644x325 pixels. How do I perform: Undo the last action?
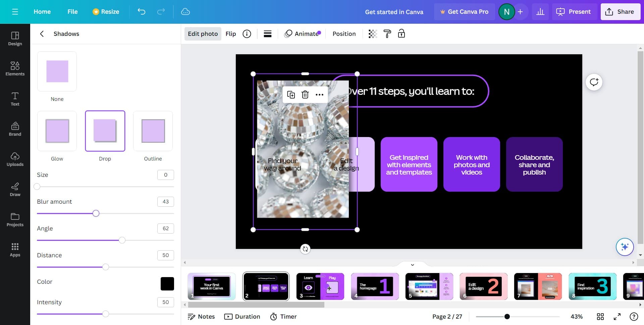coord(142,12)
